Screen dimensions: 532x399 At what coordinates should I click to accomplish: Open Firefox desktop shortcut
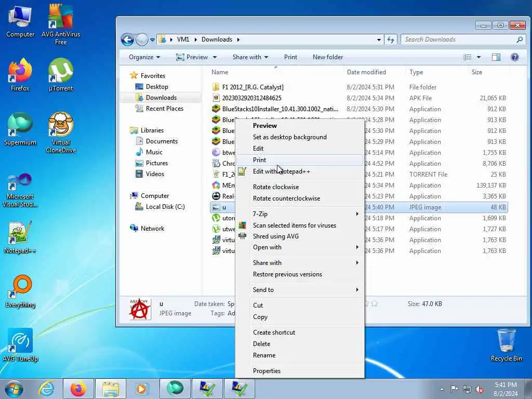pyautogui.click(x=20, y=75)
